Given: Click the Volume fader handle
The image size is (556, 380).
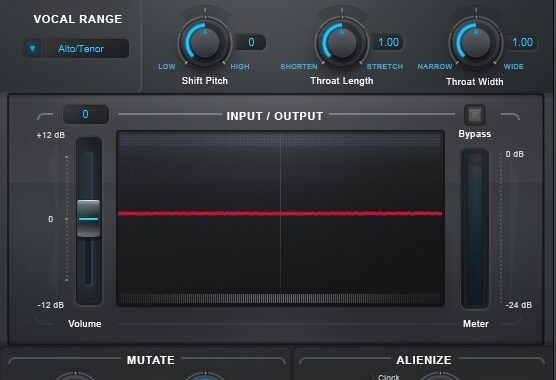Looking at the screenshot, I should coord(89,219).
